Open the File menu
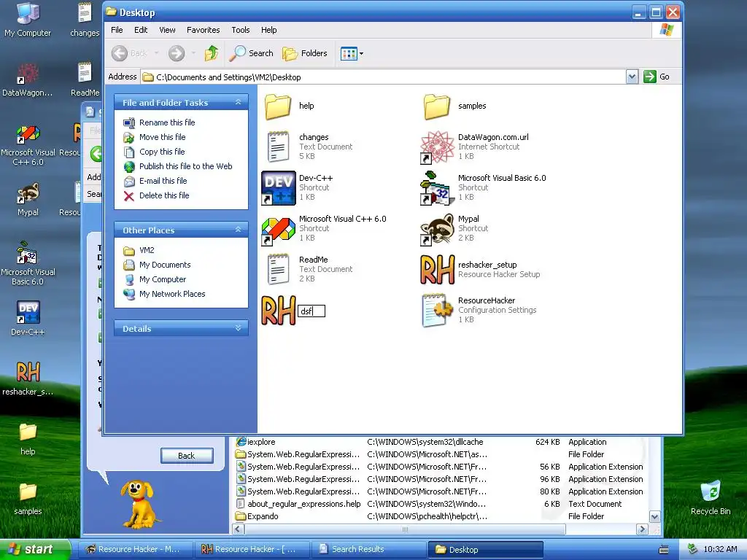This screenshot has height=560, width=747. [x=117, y=30]
